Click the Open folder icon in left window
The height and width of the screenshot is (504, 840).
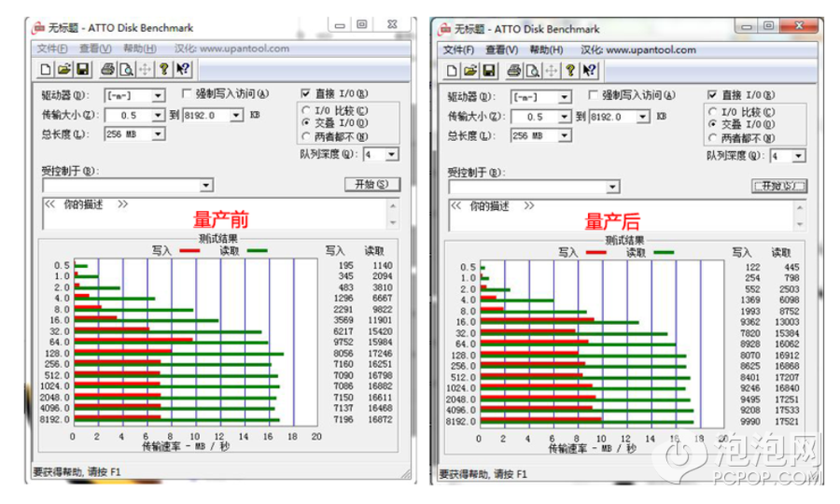point(65,69)
